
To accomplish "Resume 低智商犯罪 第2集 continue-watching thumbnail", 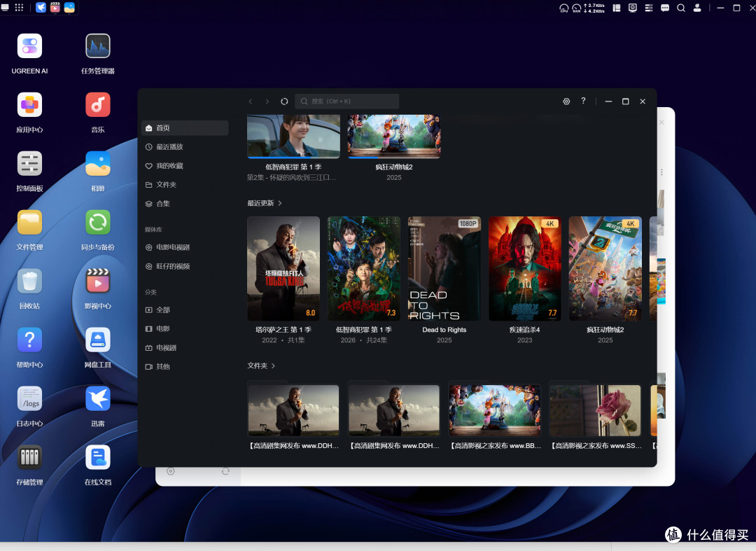I will click(293, 137).
